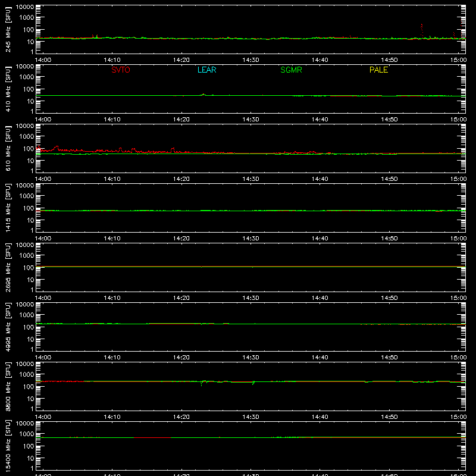Select the 410 MHz [SFU] axis title
The height and width of the screenshot is (476, 476).
tap(8, 89)
